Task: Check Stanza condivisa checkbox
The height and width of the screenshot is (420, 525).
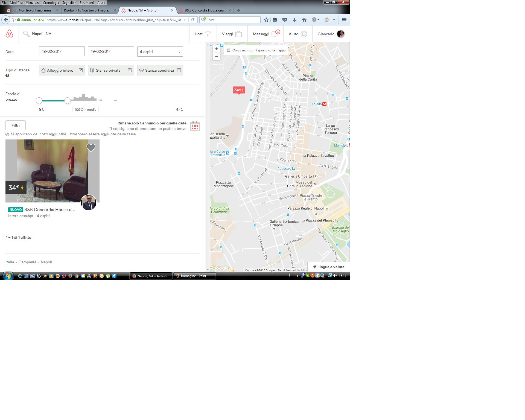Action: point(179,70)
